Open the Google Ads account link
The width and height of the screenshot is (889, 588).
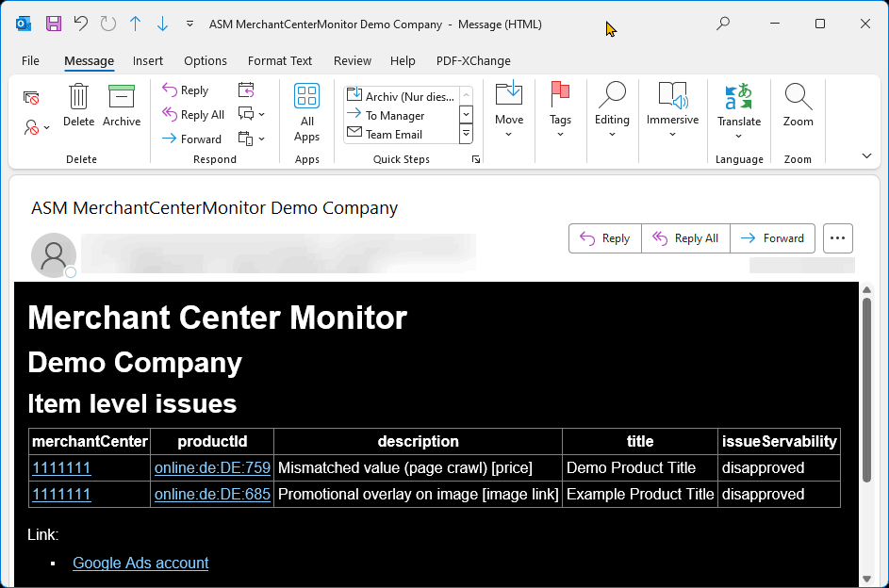tap(140, 563)
